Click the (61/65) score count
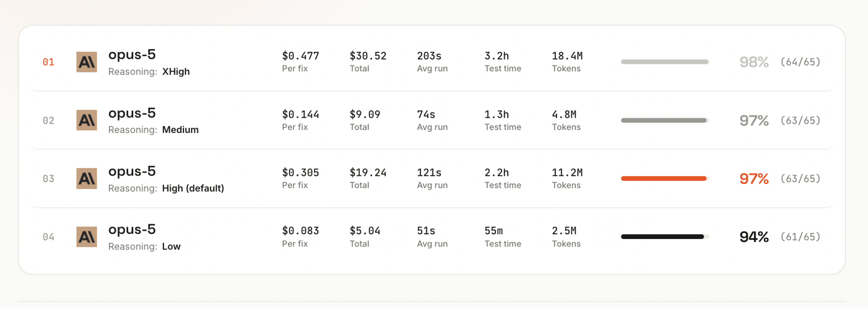The width and height of the screenshot is (868, 309). 800,237
